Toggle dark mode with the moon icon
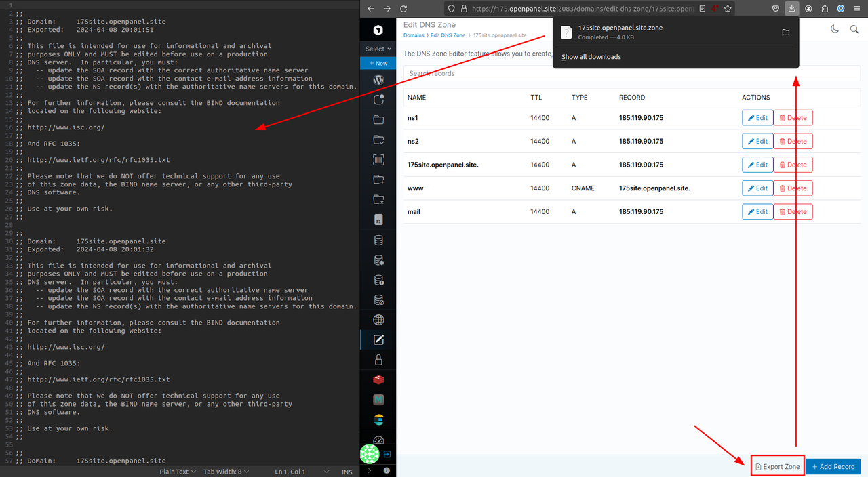868x477 pixels. [x=835, y=29]
